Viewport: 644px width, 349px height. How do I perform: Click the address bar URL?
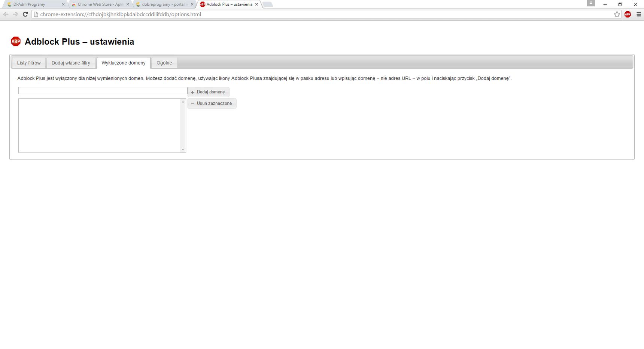point(121,14)
